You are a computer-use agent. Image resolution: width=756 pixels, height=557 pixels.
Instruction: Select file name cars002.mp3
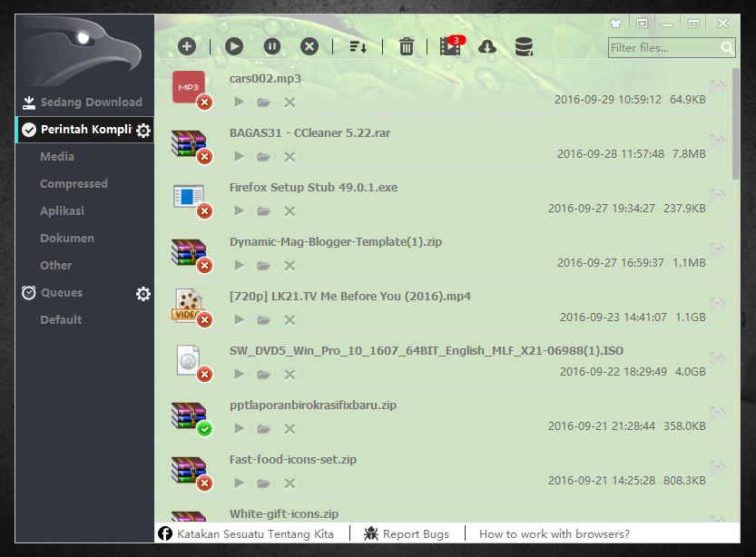click(265, 79)
